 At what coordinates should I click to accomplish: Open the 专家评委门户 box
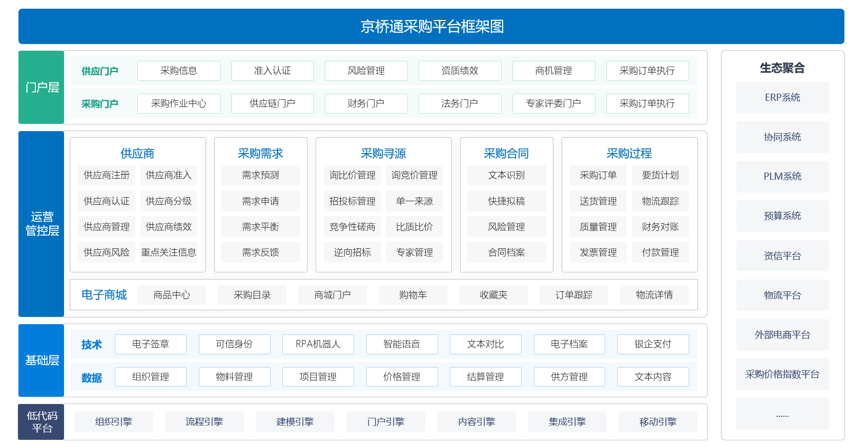click(554, 103)
